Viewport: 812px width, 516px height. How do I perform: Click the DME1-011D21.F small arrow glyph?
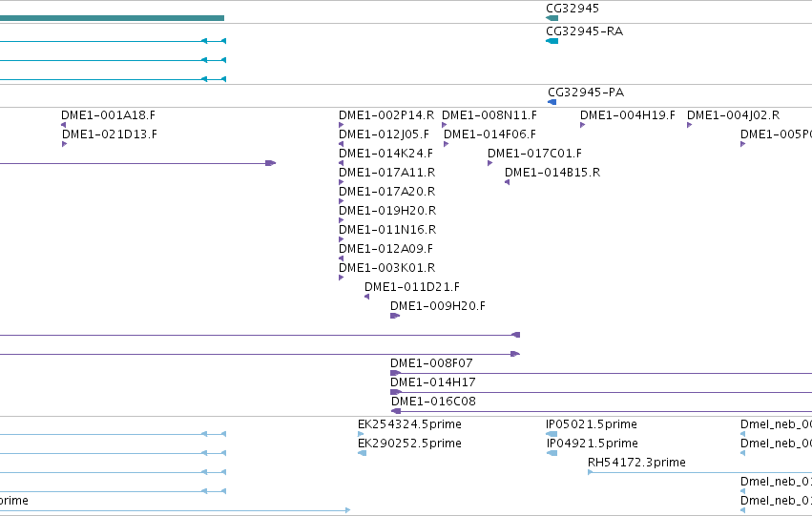click(x=367, y=297)
